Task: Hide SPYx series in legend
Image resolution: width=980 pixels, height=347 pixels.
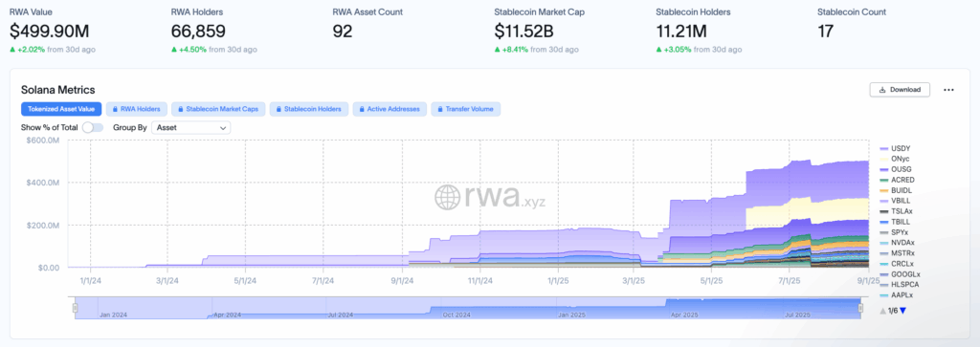Action: point(896,232)
